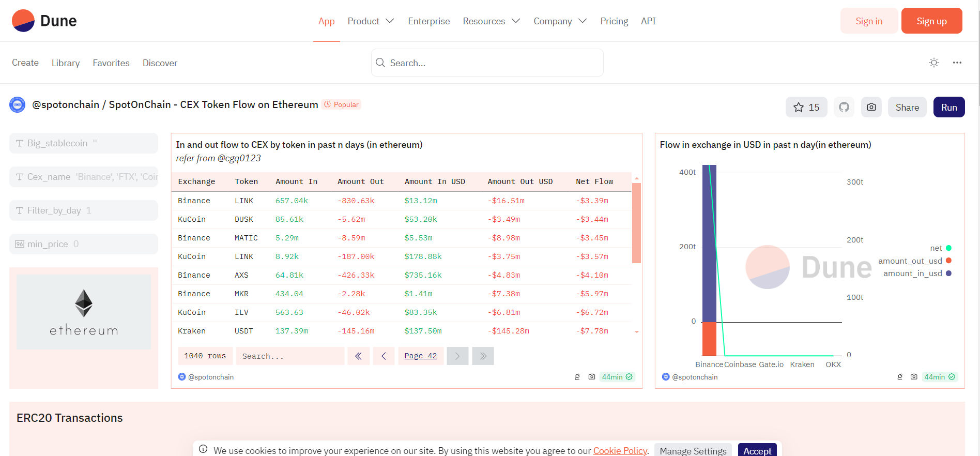Image resolution: width=980 pixels, height=456 pixels.
Task: Open cookie Manage Settings
Action: tap(693, 451)
